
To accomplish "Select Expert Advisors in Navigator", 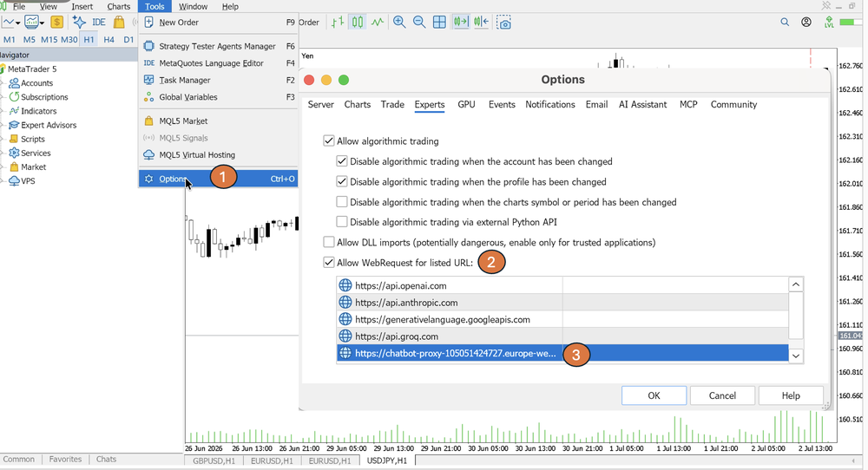I will click(49, 125).
